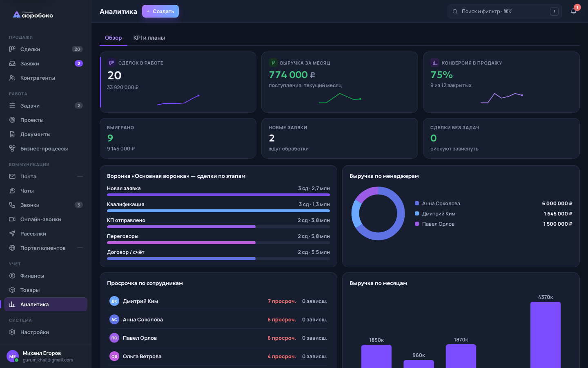Viewport: 588px width, 368px height.
Task: Switch to KPI и планы tab
Action: (x=149, y=38)
